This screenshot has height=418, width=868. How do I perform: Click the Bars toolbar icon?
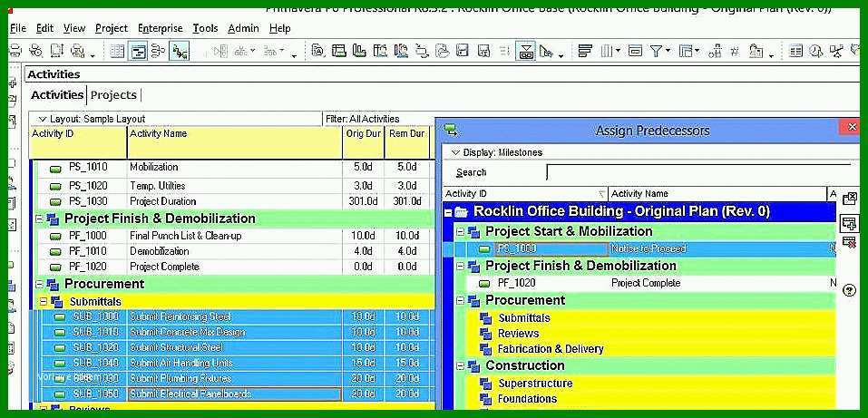[585, 52]
